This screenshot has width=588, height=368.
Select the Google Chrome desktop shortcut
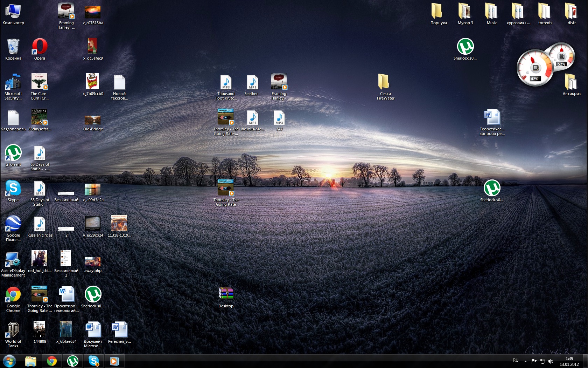click(x=13, y=295)
